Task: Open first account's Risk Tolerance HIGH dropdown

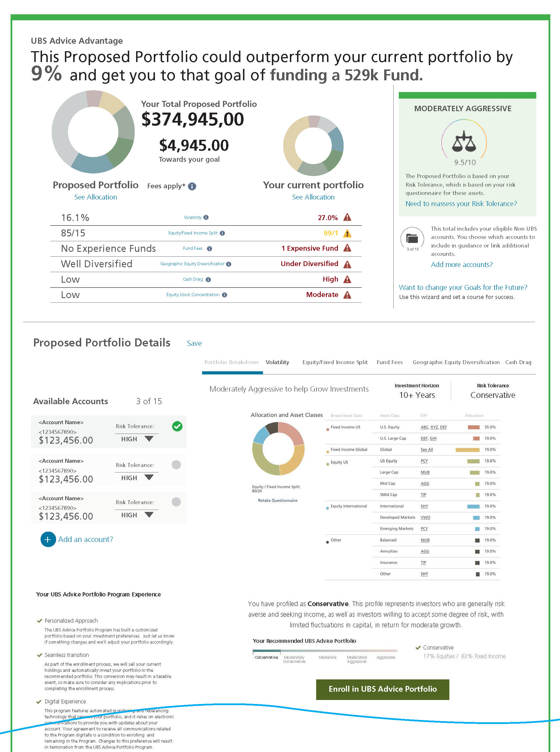Action: pos(149,439)
